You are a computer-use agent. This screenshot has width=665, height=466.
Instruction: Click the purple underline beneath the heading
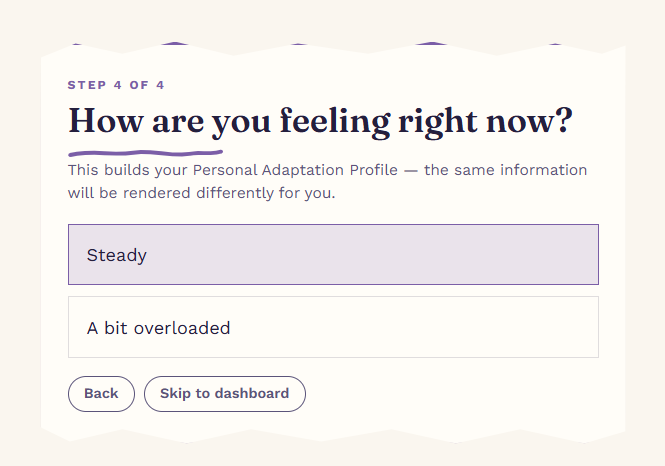point(145,153)
